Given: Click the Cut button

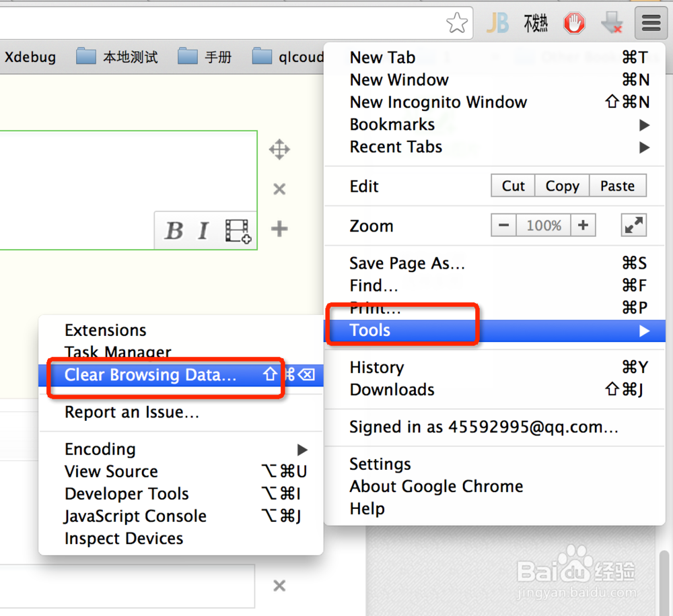Looking at the screenshot, I should pos(513,185).
